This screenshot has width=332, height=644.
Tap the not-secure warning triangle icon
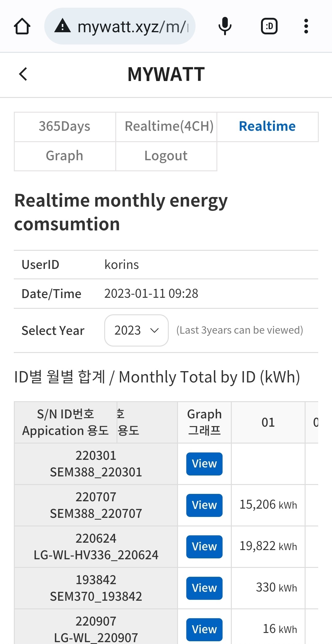(63, 26)
